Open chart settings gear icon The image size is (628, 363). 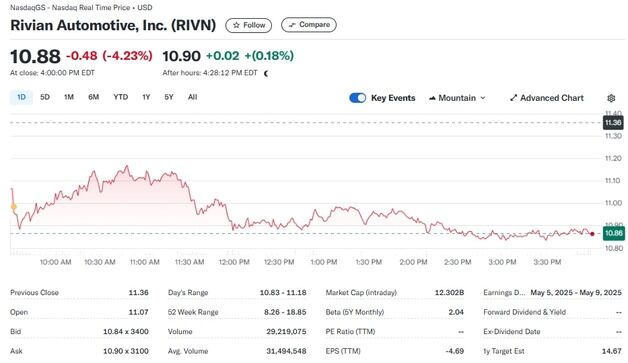[x=611, y=98]
